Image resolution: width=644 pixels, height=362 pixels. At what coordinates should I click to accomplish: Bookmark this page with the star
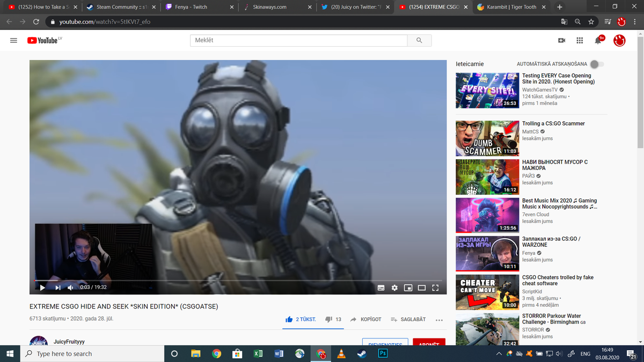[591, 22]
